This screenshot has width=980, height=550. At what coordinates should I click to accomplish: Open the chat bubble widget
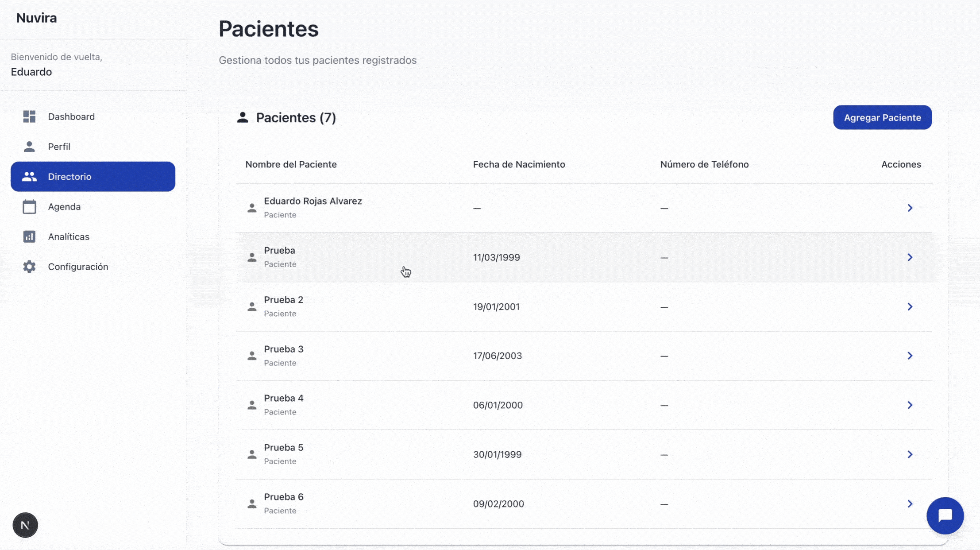pyautogui.click(x=945, y=515)
